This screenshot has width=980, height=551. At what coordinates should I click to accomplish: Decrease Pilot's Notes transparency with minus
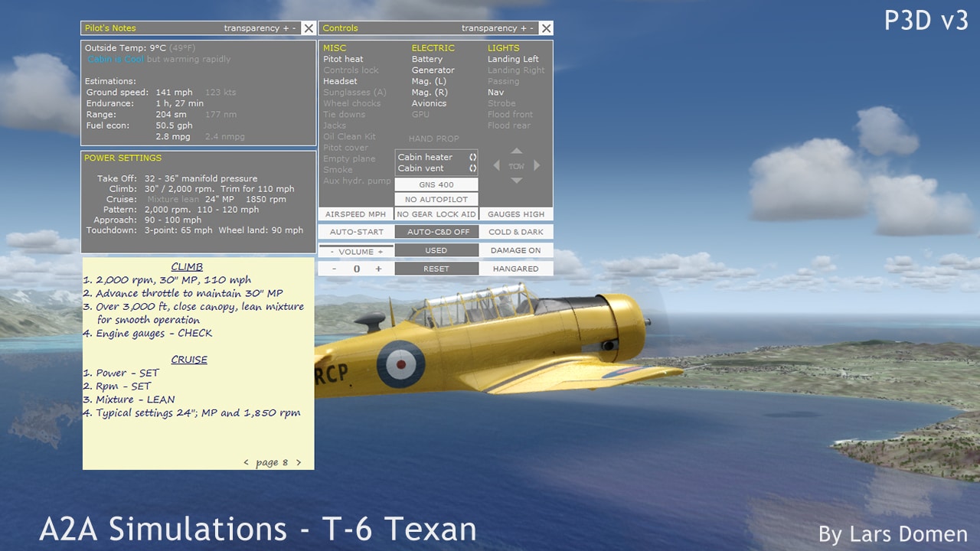click(294, 28)
